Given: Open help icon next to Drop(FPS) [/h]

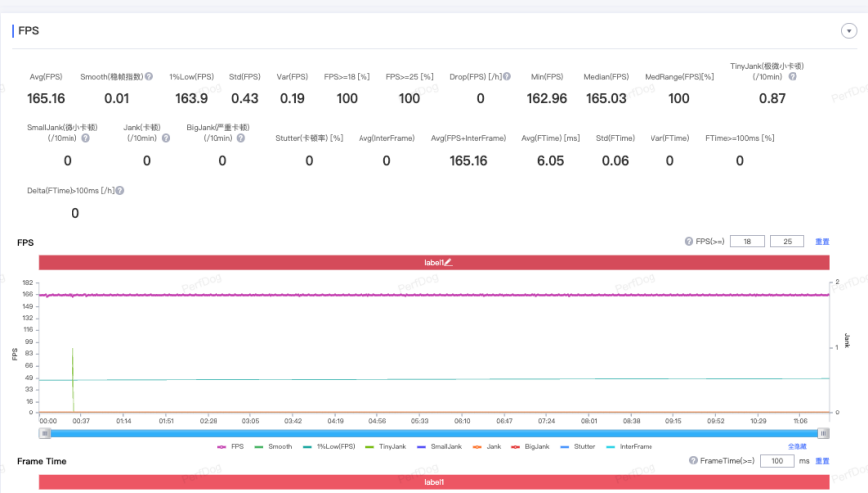Looking at the screenshot, I should (x=507, y=76).
